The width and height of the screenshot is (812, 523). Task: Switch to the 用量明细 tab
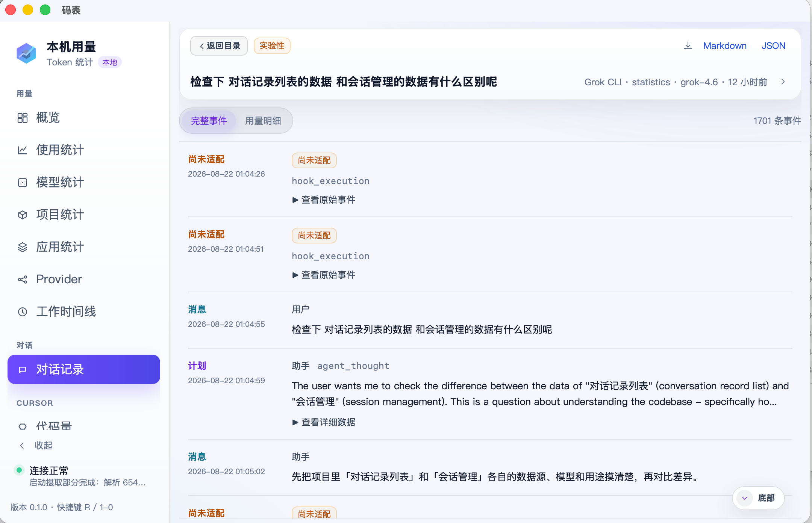(x=263, y=121)
